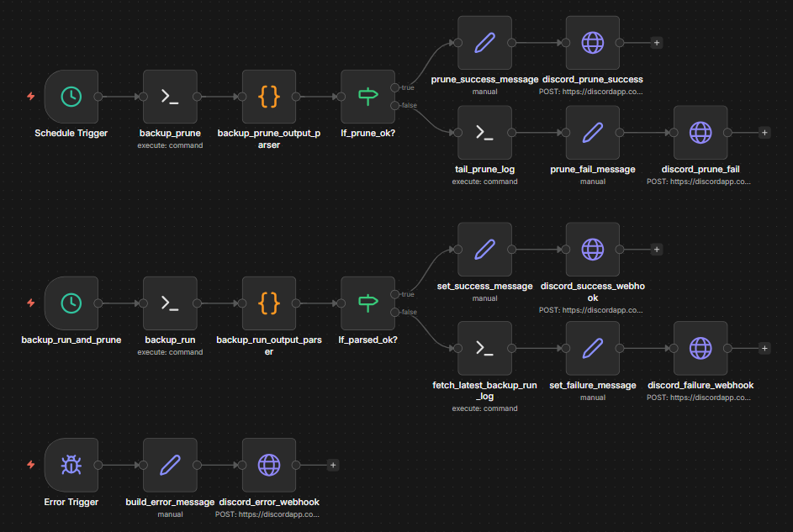Viewport: 793px width, 532px height.
Task: Click the backup_prune_output_parser code node
Action: [268, 97]
